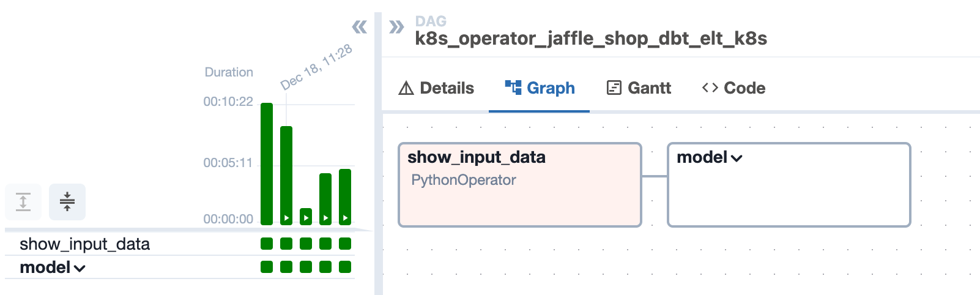The image size is (980, 295).
Task: Open the Details tab
Action: point(436,88)
